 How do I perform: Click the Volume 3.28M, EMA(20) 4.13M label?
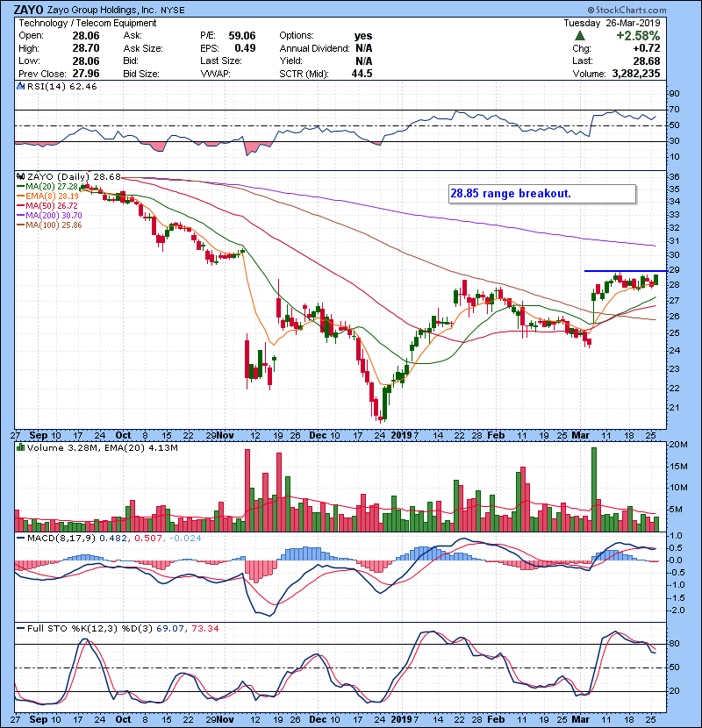pyautogui.click(x=102, y=447)
